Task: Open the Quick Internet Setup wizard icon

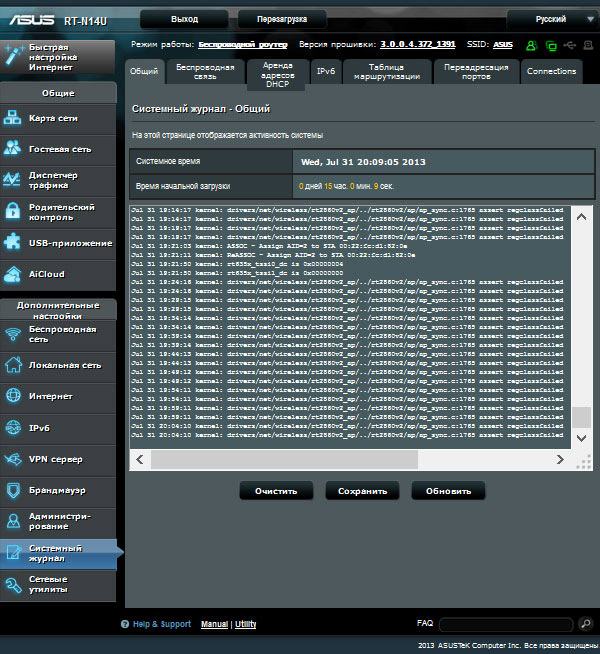Action: [x=13, y=53]
